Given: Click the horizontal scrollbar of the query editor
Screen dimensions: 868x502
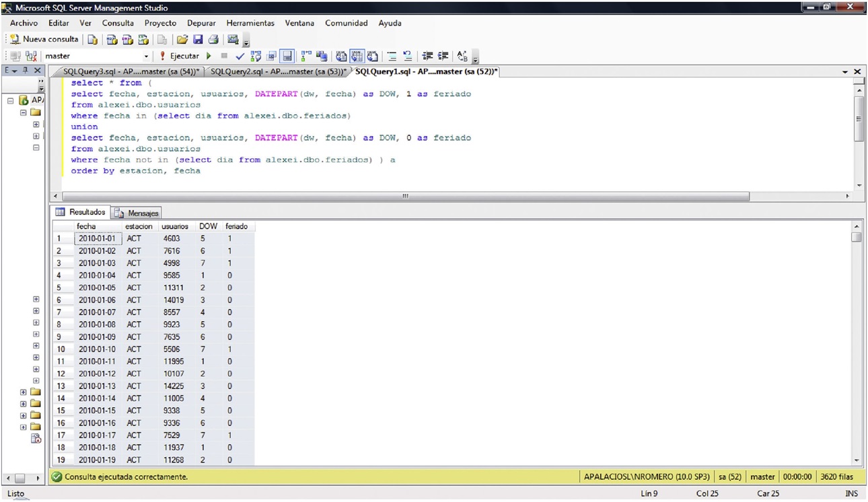Looking at the screenshot, I should tap(405, 196).
